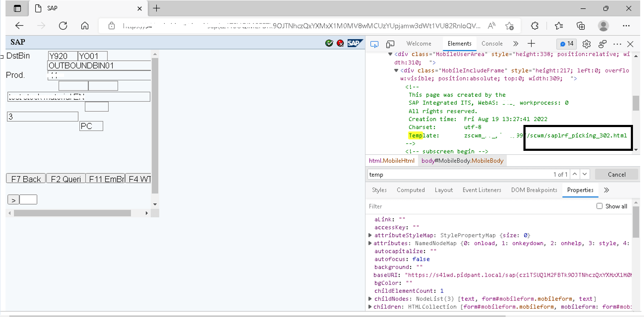Open browser extensions puzzle icon
Screen dimensions: 644x317
[535, 25]
